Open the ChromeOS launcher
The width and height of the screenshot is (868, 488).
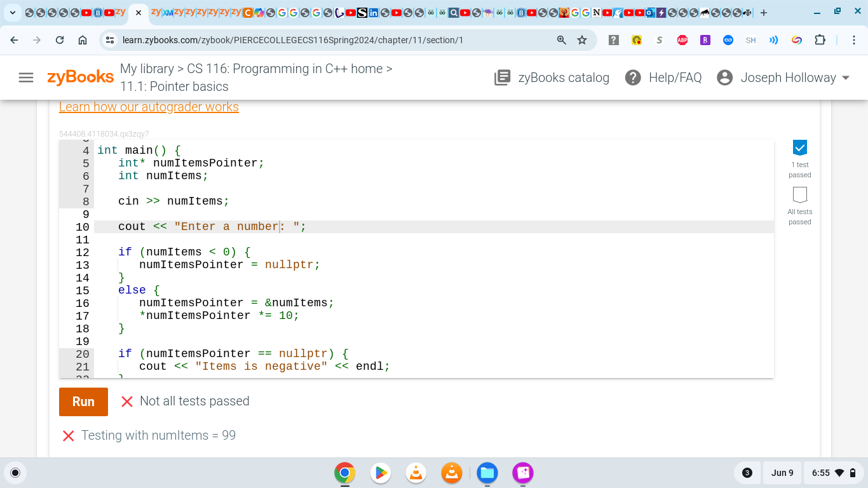pos(16,473)
